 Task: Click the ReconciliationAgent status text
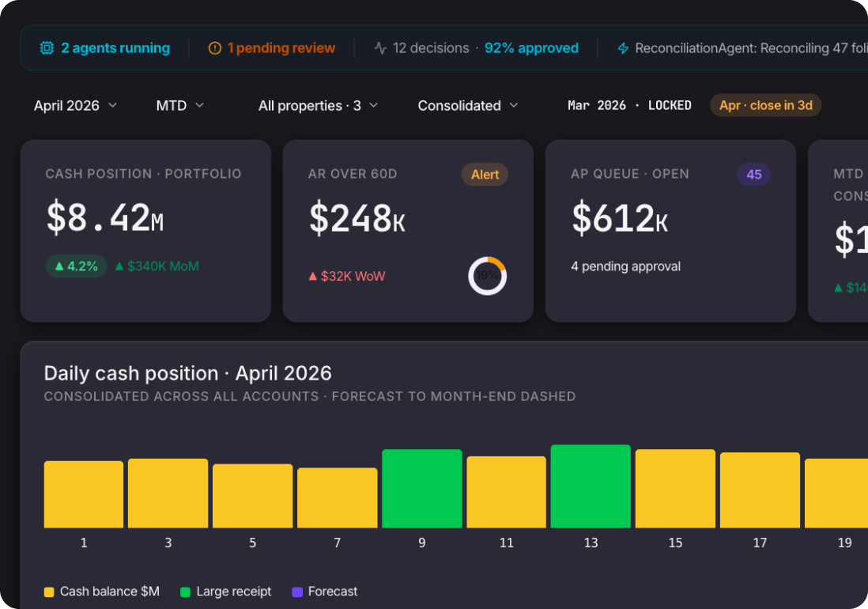pos(751,48)
